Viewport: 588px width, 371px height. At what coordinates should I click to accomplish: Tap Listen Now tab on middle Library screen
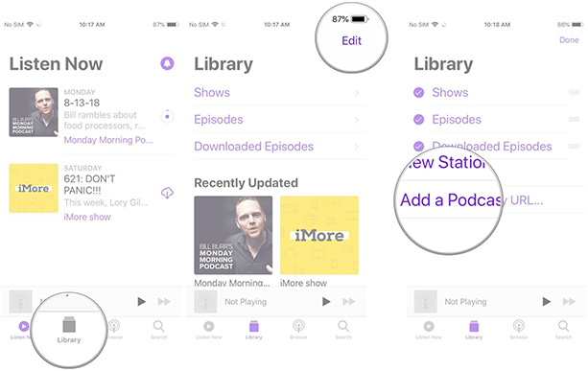point(209,330)
